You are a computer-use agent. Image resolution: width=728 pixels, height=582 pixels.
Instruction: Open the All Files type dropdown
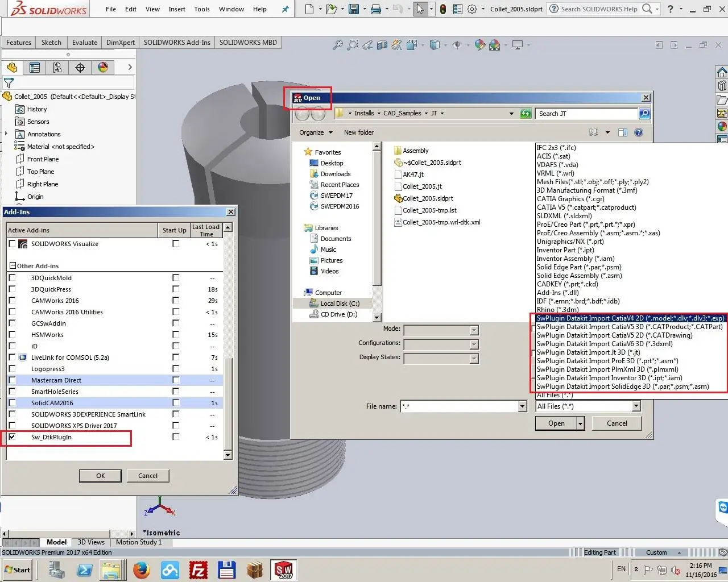636,406
